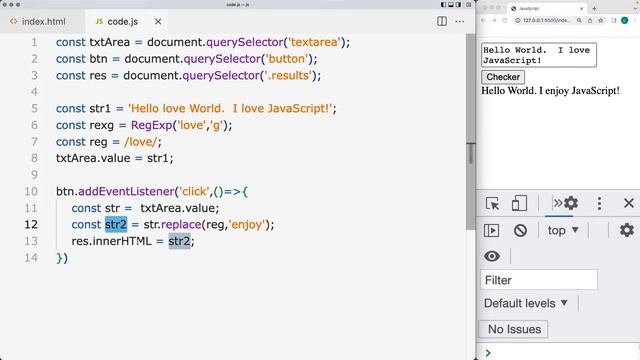This screenshot has width=640, height=360.
Task: Click the console Filter field
Action: pyautogui.click(x=539, y=280)
